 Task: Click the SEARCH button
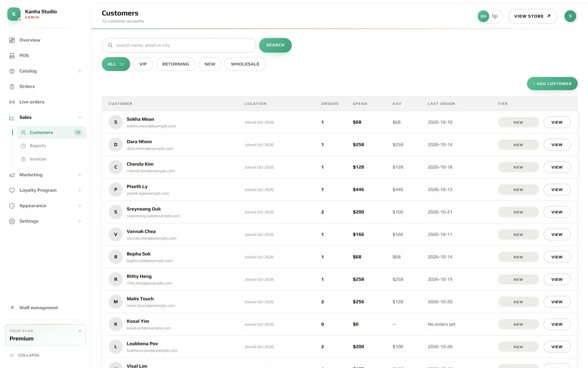point(275,45)
